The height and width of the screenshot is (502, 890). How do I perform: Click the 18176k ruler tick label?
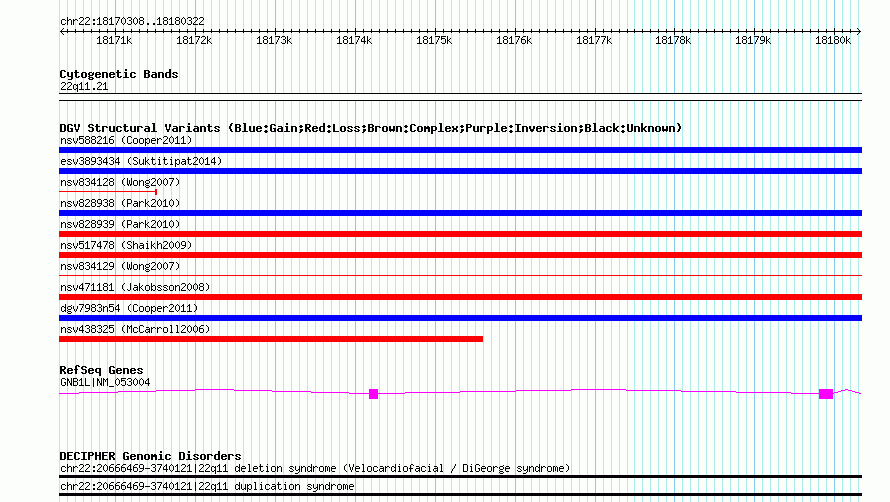pyautogui.click(x=514, y=40)
